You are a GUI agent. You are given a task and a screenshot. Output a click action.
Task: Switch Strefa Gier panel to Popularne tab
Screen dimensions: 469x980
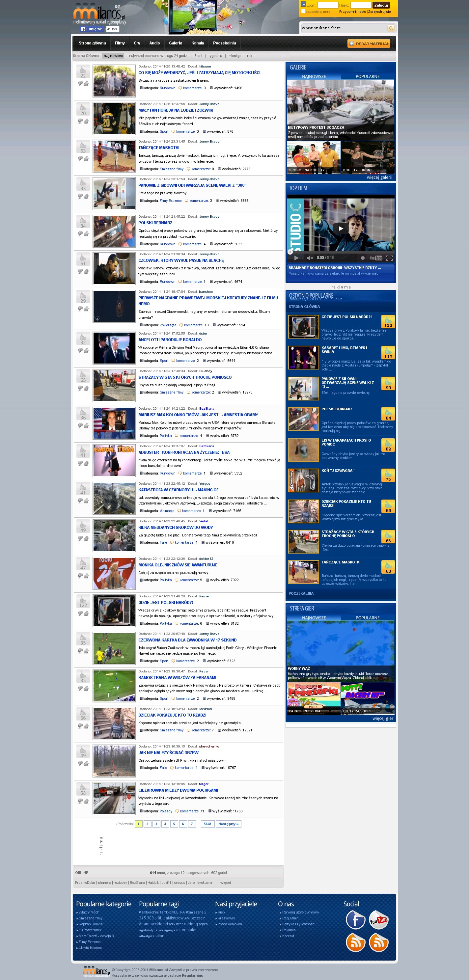(x=368, y=618)
